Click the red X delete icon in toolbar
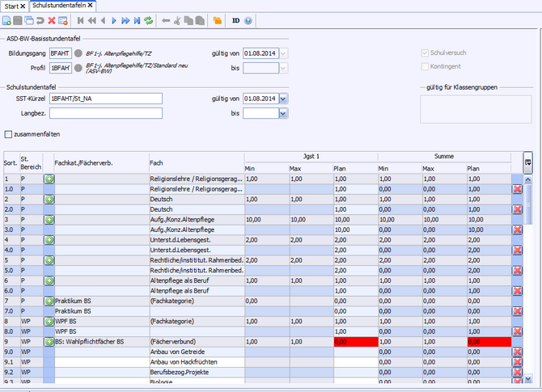 tap(52, 19)
